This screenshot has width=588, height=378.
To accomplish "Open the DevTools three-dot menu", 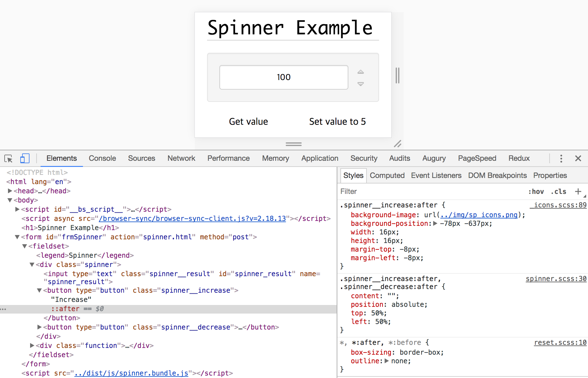I will (x=561, y=158).
